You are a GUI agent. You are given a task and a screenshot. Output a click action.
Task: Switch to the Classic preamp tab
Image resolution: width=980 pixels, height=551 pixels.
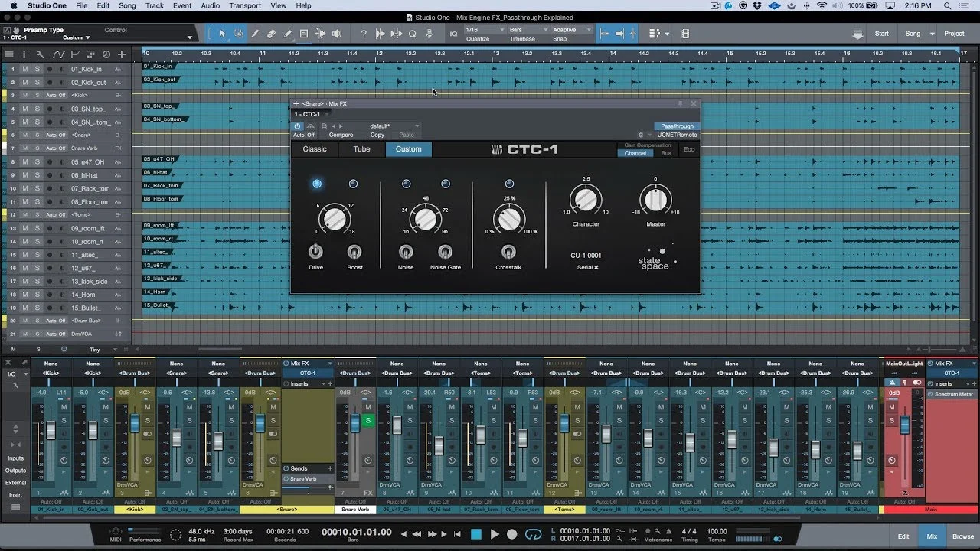[315, 149]
